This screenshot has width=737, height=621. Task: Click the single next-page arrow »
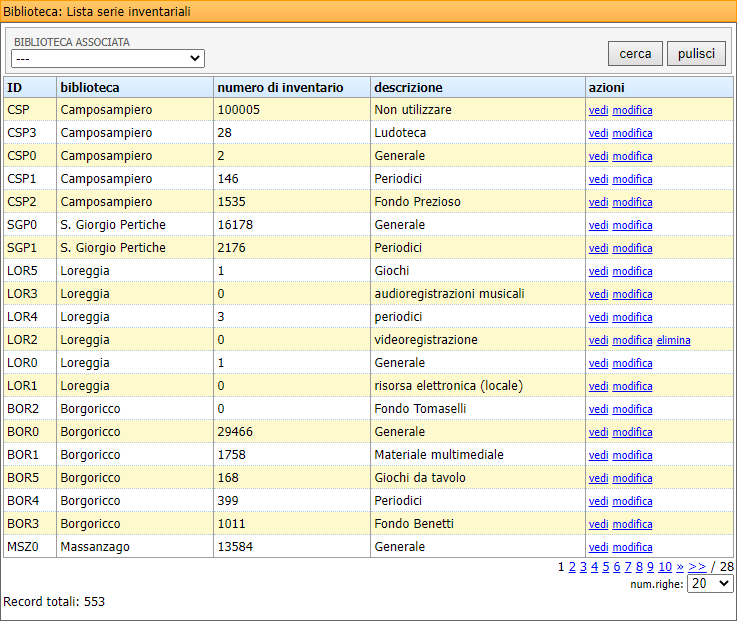click(680, 567)
